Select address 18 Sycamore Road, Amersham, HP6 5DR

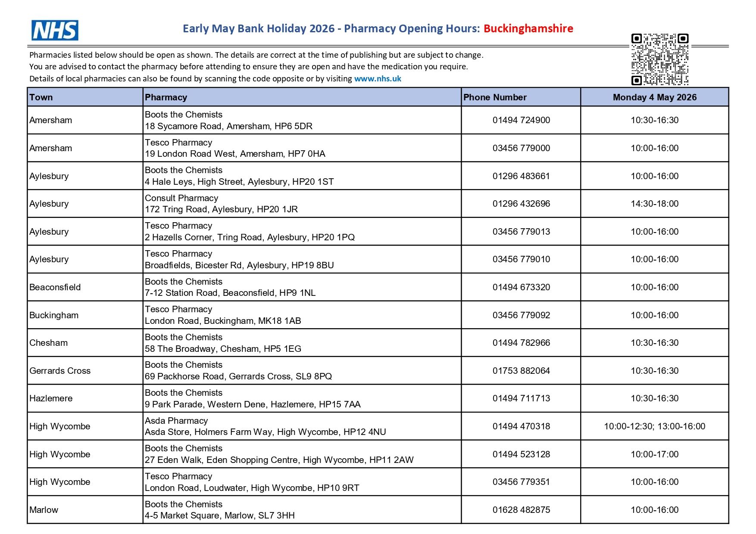[x=228, y=126]
